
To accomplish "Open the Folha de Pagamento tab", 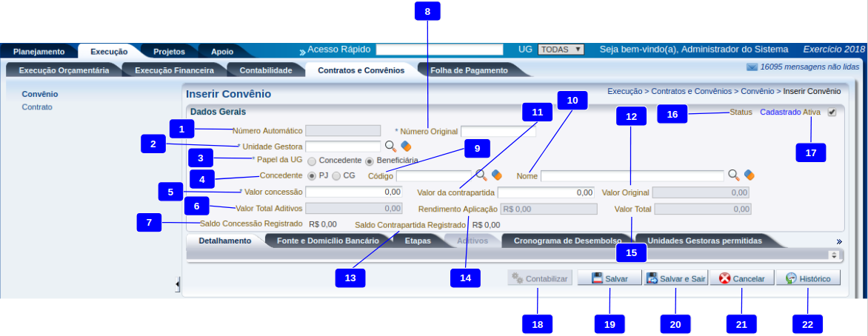I will tap(469, 71).
